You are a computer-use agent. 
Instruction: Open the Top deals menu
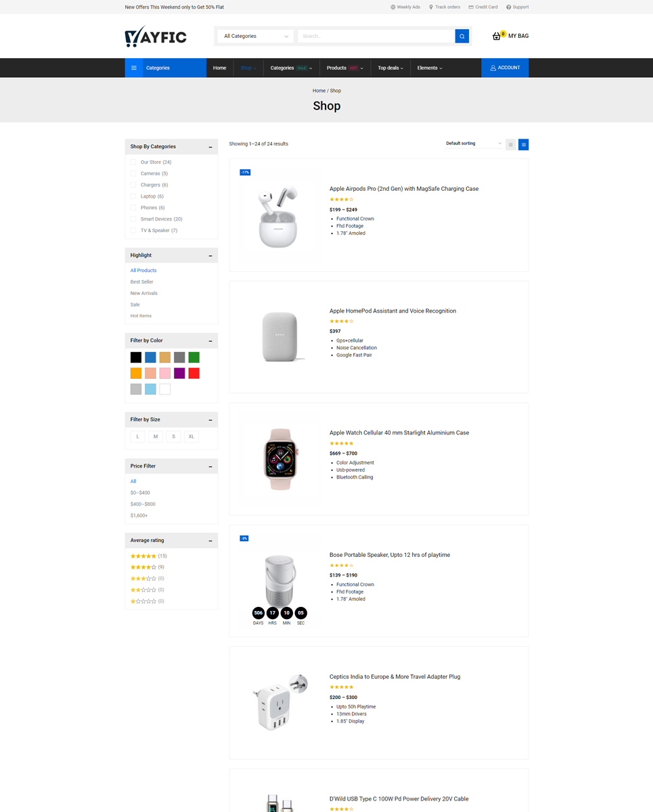390,68
